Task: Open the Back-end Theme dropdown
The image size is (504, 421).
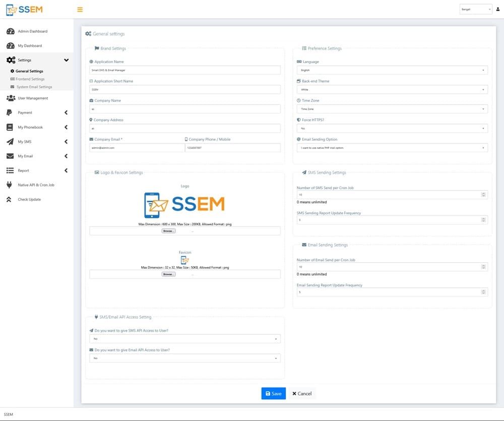Action: [x=392, y=90]
